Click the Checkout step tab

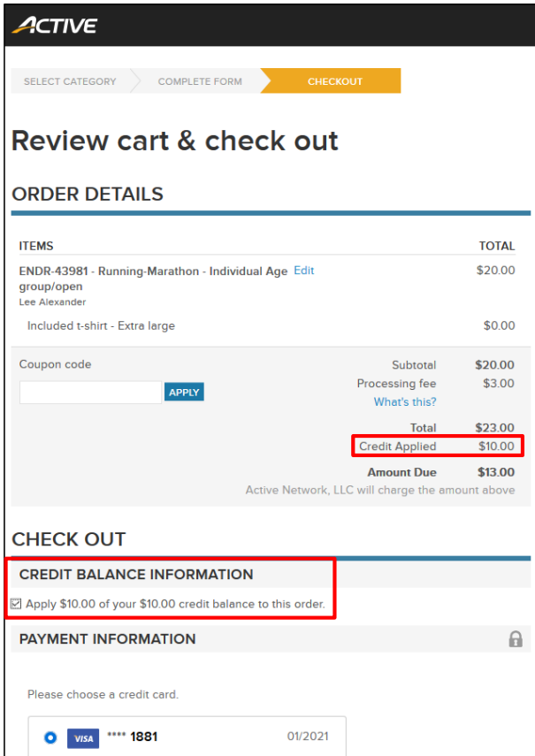coord(335,81)
